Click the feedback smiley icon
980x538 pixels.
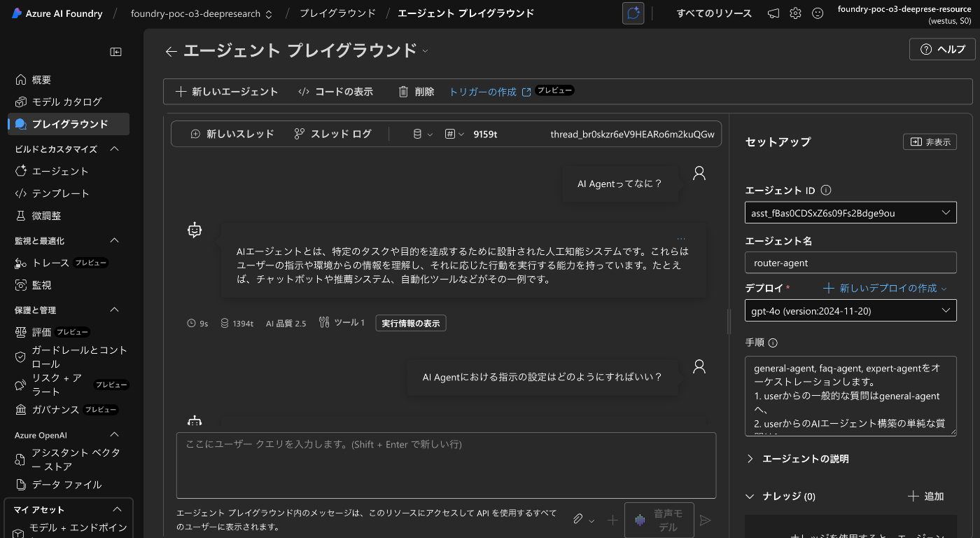point(818,13)
